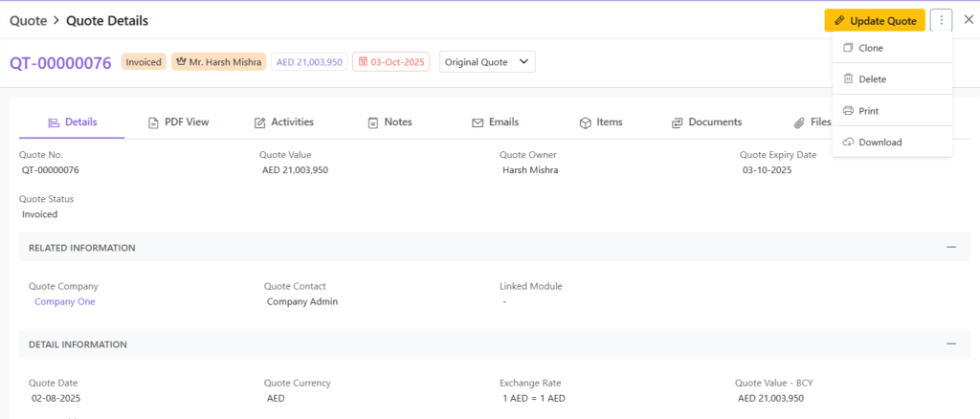Open the Documents tab

706,122
